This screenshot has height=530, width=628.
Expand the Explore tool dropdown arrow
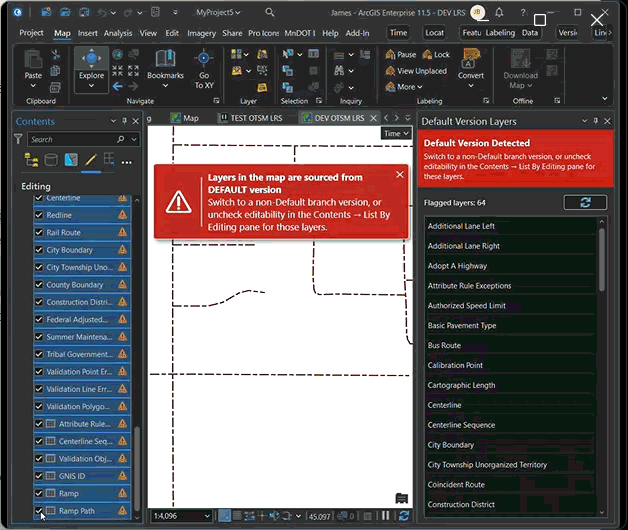91,86
